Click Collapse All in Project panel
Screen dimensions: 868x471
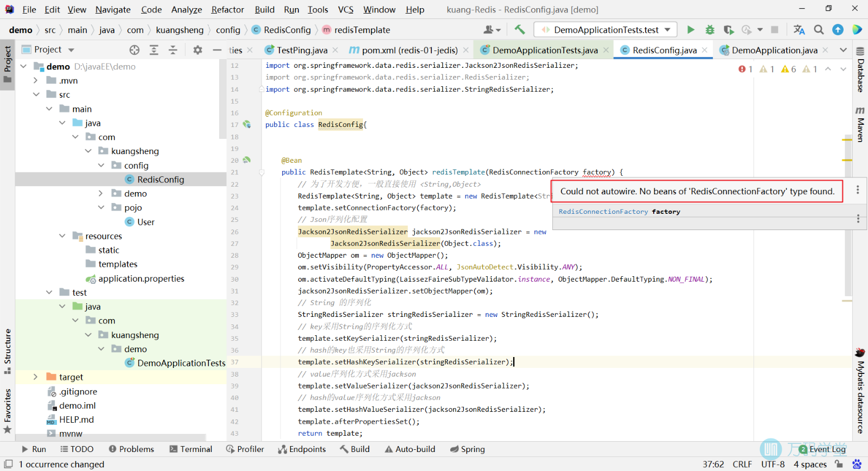point(173,50)
